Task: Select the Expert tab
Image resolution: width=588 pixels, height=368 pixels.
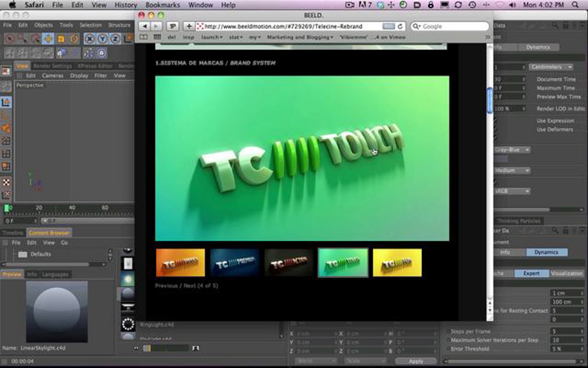Action: (x=531, y=273)
